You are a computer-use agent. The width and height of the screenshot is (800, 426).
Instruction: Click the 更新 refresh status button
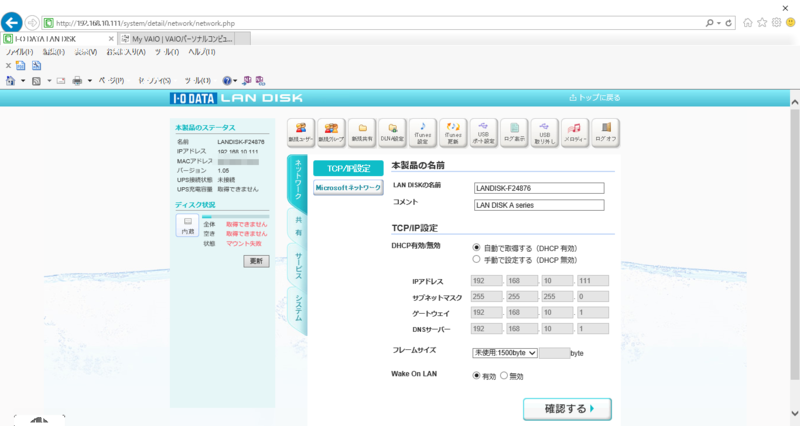[256, 261]
